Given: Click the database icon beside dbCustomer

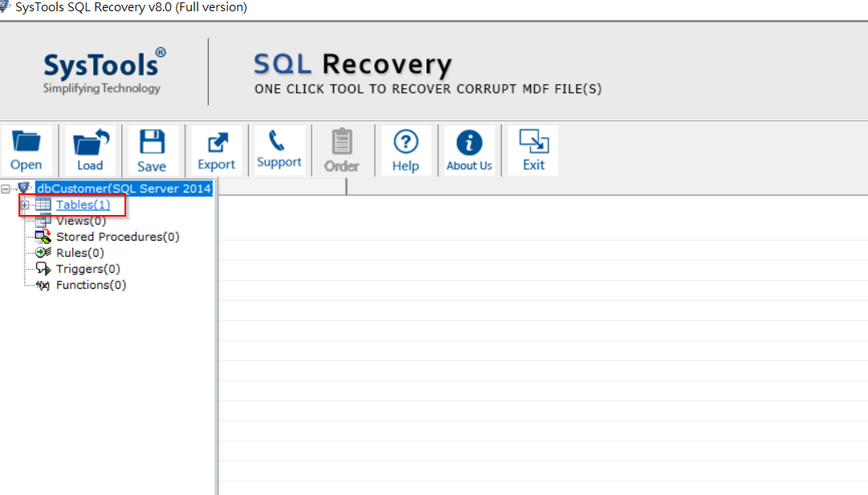Looking at the screenshot, I should [x=23, y=189].
